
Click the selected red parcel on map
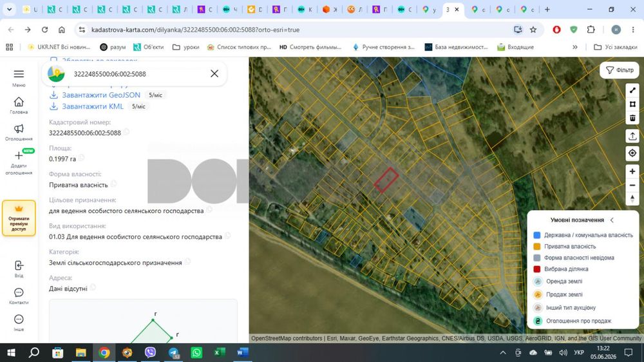386,180
